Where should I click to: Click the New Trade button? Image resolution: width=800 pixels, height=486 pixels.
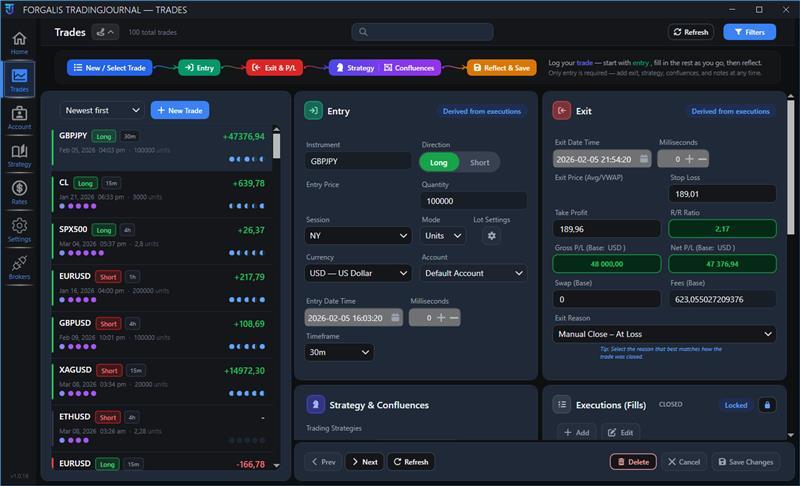180,110
